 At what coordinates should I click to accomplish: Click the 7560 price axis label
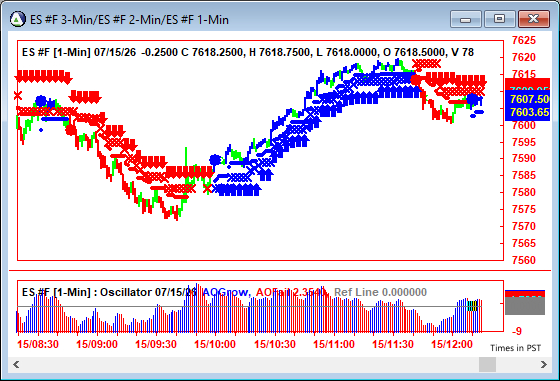(x=524, y=260)
